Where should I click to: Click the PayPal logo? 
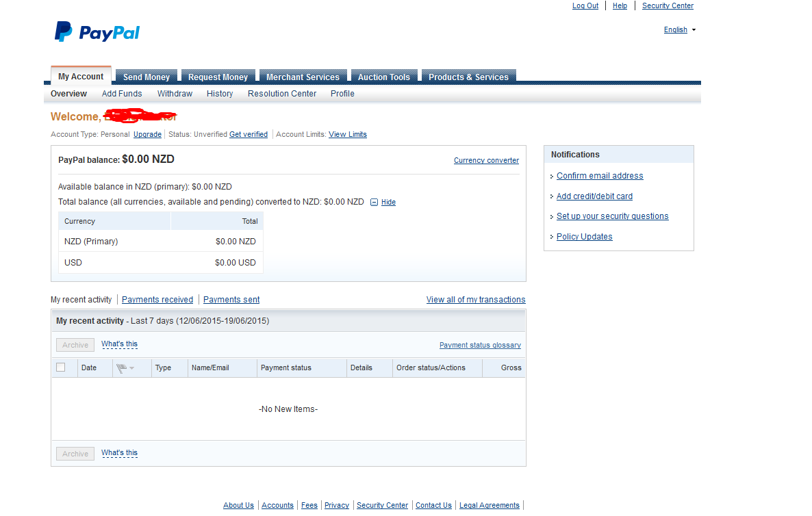[x=97, y=32]
